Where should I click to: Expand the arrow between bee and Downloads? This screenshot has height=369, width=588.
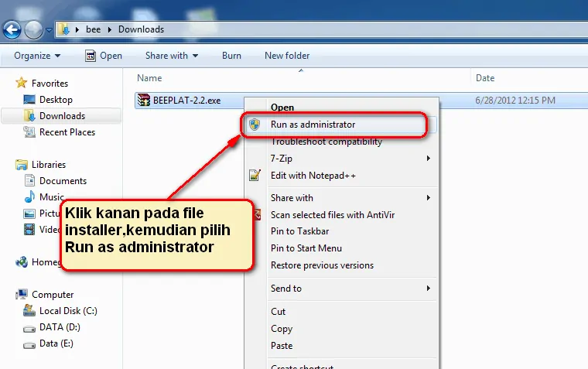pos(110,29)
